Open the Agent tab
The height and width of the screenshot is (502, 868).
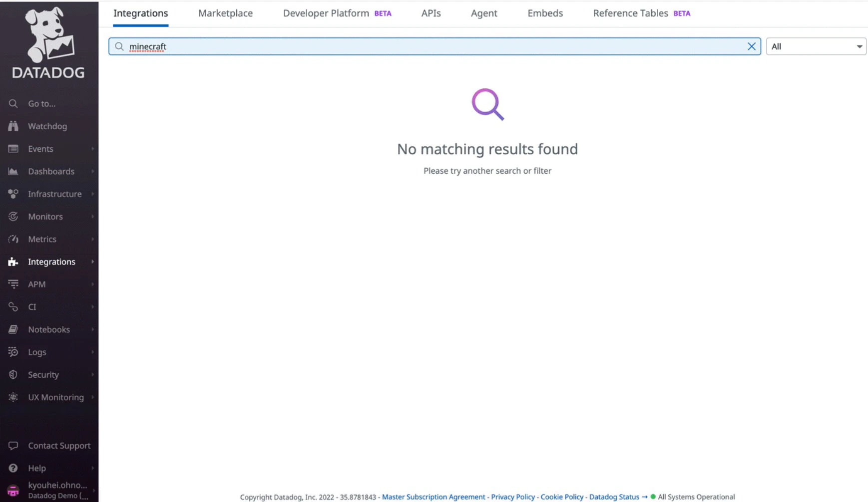pos(483,13)
